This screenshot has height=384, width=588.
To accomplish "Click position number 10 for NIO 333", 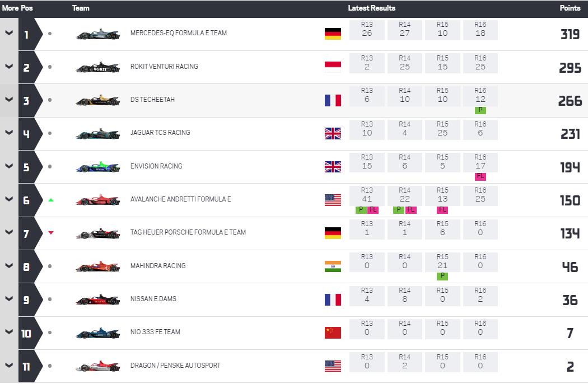I will [x=26, y=334].
